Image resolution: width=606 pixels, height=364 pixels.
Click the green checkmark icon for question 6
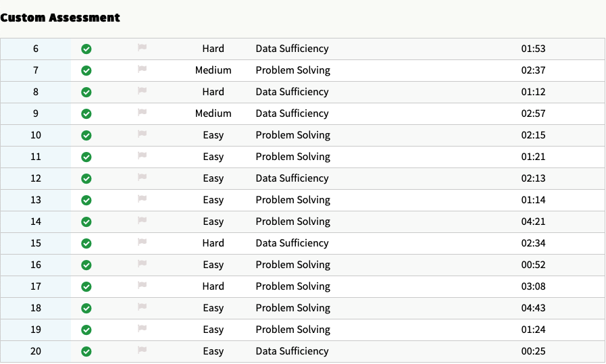pos(86,49)
